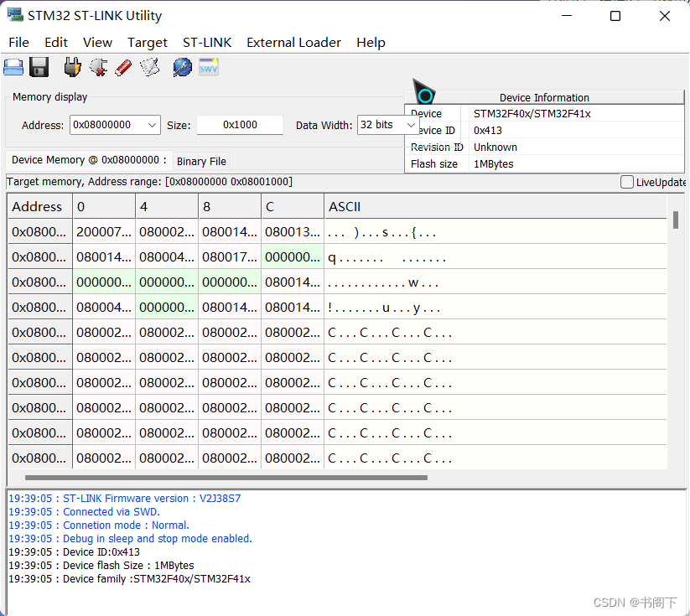Click Device value STM32F40x/STM32F41x in Device Information
The image size is (690, 616).
point(532,114)
